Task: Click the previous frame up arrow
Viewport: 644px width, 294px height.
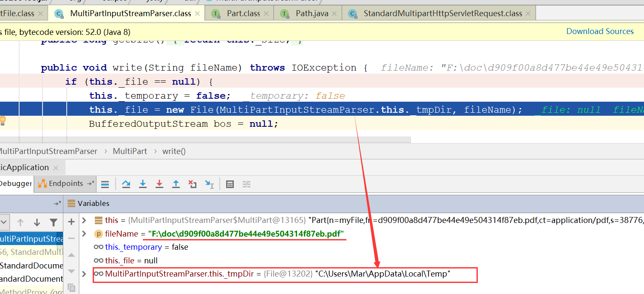Action: click(x=20, y=222)
